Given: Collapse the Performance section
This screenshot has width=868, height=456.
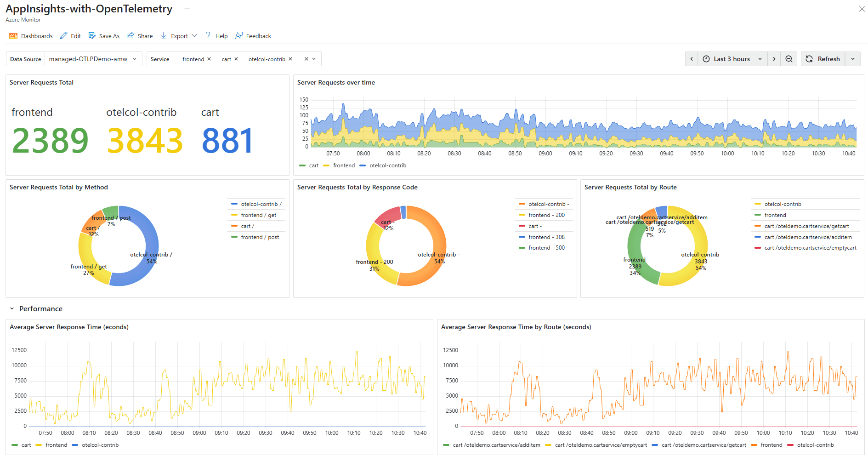Looking at the screenshot, I should pyautogui.click(x=12, y=309).
